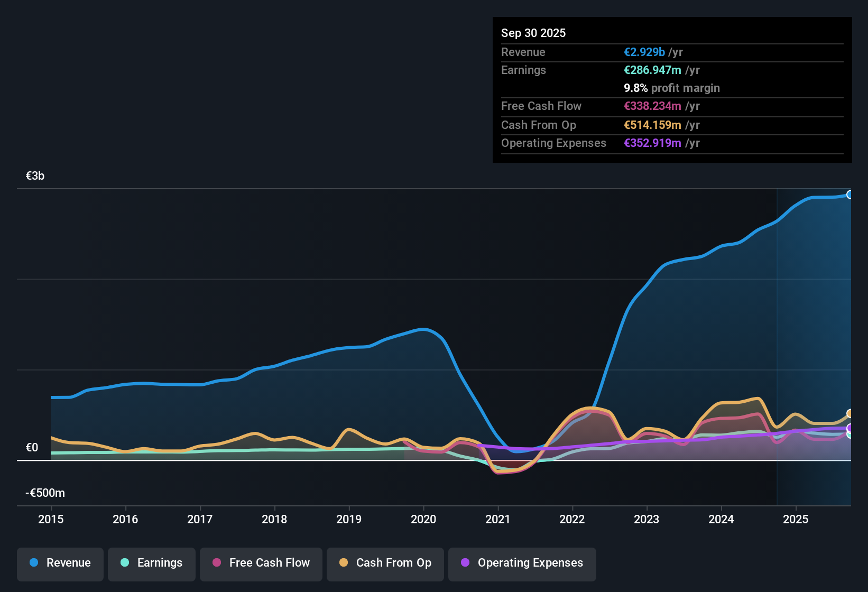This screenshot has height=592, width=868.
Task: Click the €514.159m cash from op value
Action: click(x=652, y=125)
